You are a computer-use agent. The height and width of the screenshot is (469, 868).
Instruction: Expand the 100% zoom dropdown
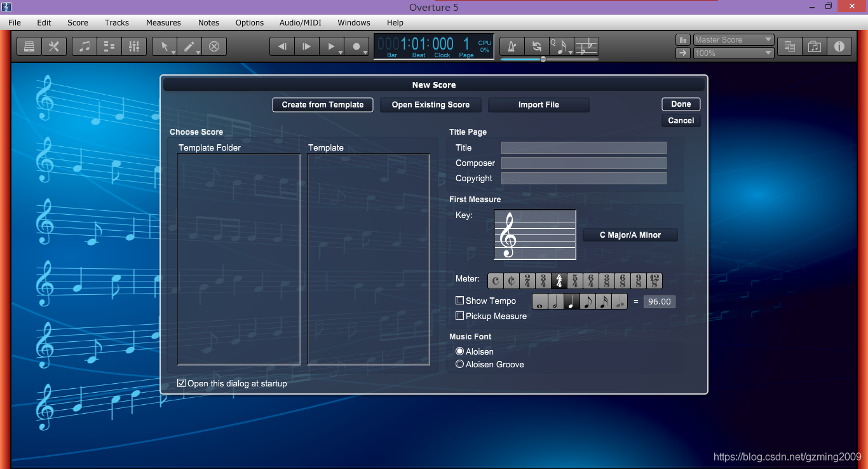734,53
